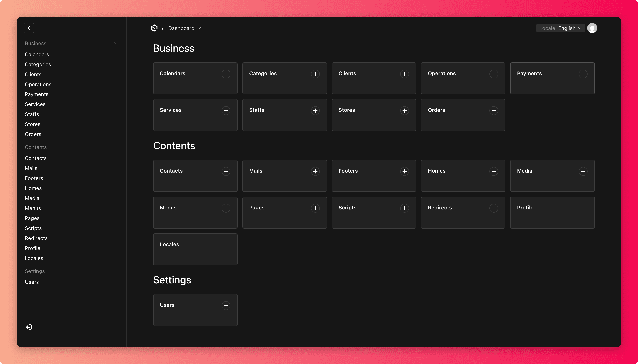Add a new User with the plus icon
The height and width of the screenshot is (364, 638).
[x=226, y=306]
